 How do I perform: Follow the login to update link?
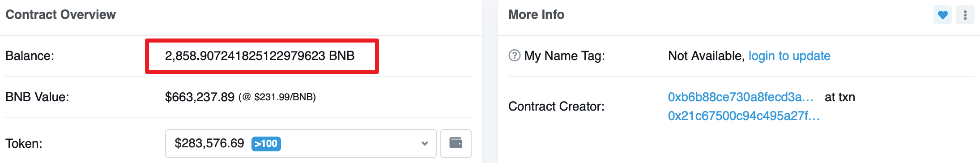[x=789, y=56]
